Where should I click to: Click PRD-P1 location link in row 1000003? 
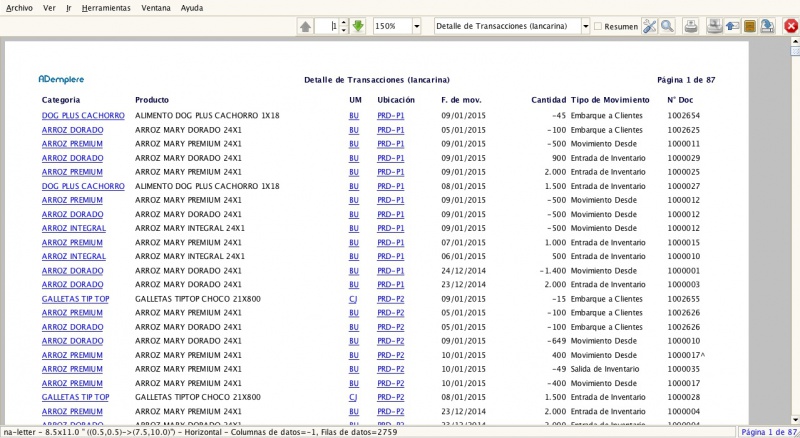391,285
